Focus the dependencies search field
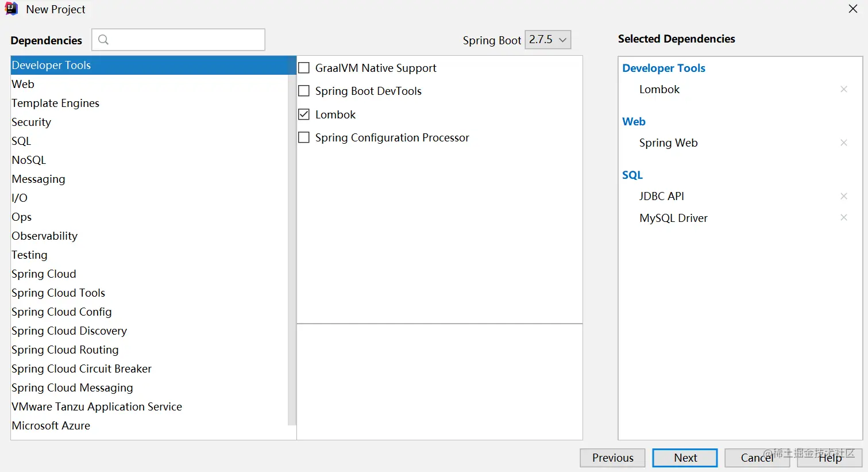This screenshot has width=868, height=472. tap(185, 40)
